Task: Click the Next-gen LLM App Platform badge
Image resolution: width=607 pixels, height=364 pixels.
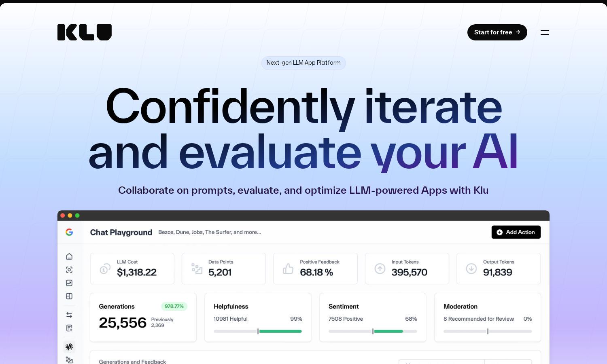Action: pos(303,63)
